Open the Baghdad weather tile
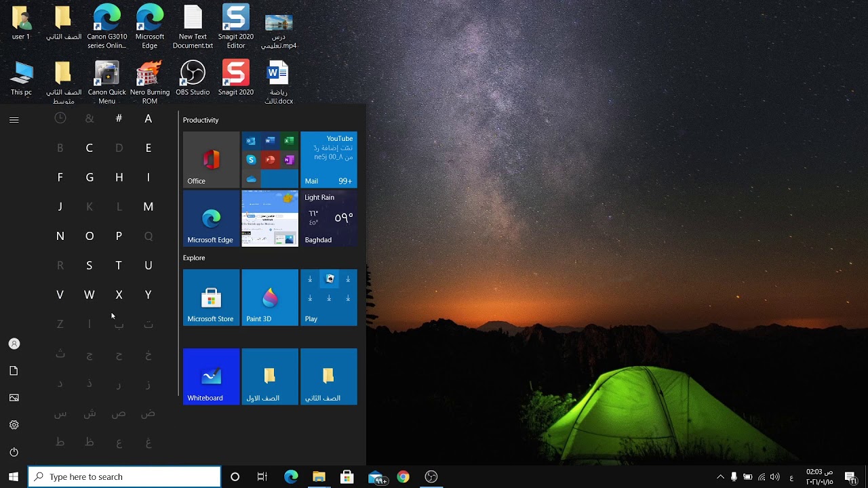Viewport: 868px width, 488px height. click(x=328, y=218)
